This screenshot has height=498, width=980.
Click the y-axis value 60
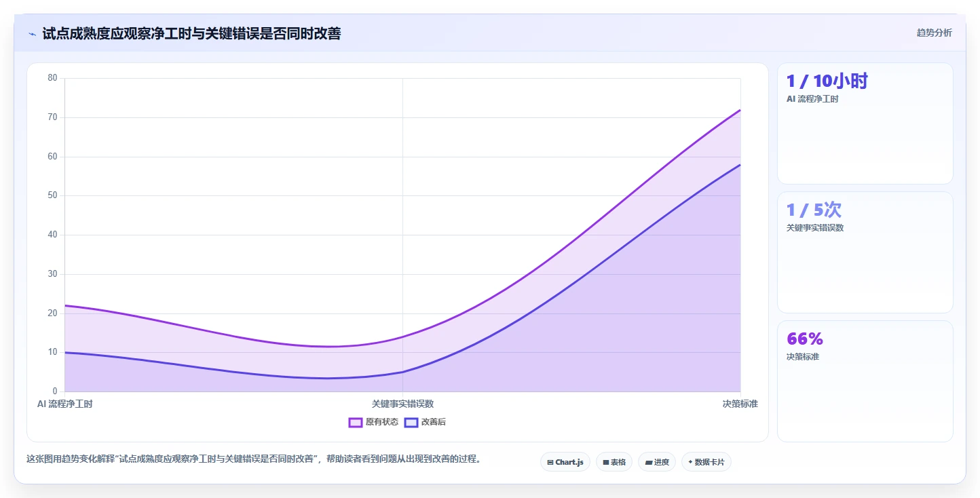[x=53, y=157]
